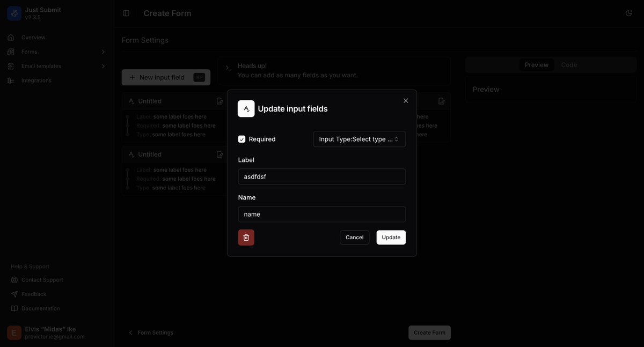
Task: Click the Label input field
Action: 322,176
